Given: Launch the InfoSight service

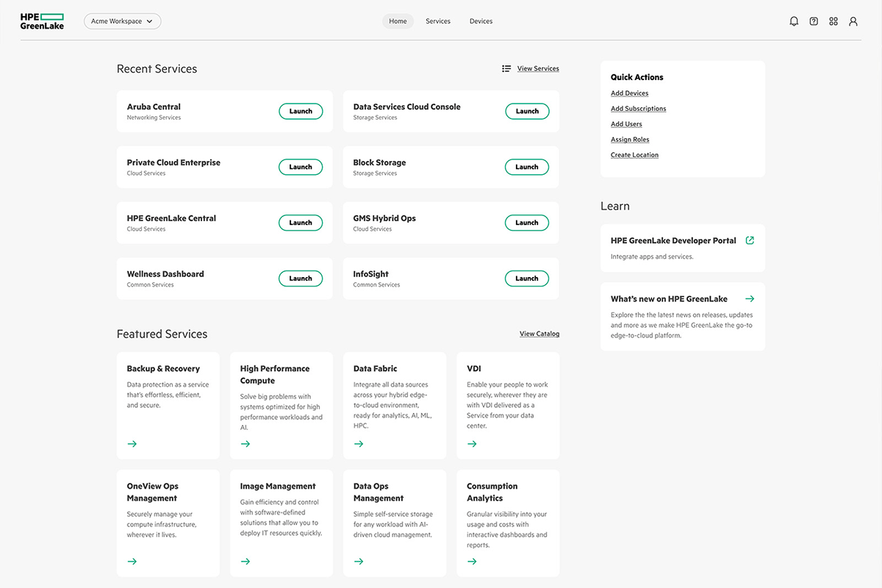Looking at the screenshot, I should (526, 279).
